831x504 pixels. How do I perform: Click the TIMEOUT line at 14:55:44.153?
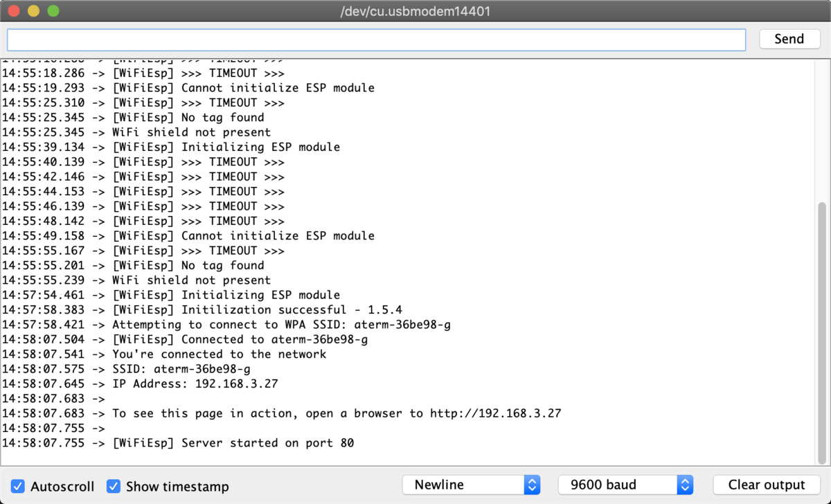pos(143,192)
